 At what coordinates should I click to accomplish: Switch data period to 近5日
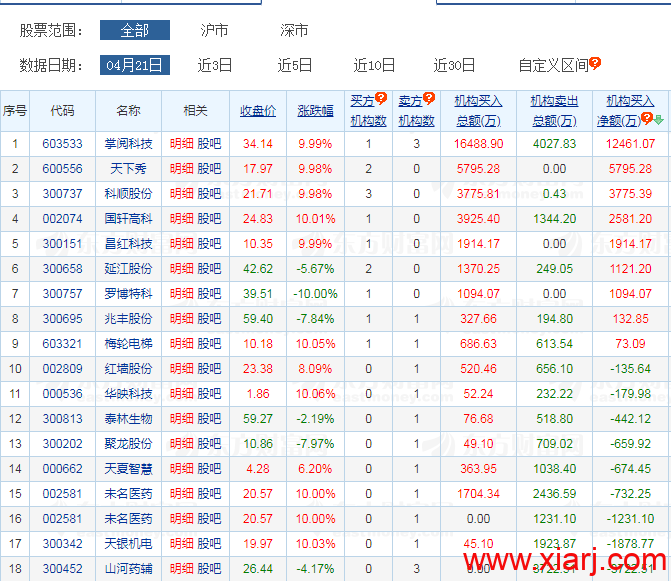tap(294, 65)
